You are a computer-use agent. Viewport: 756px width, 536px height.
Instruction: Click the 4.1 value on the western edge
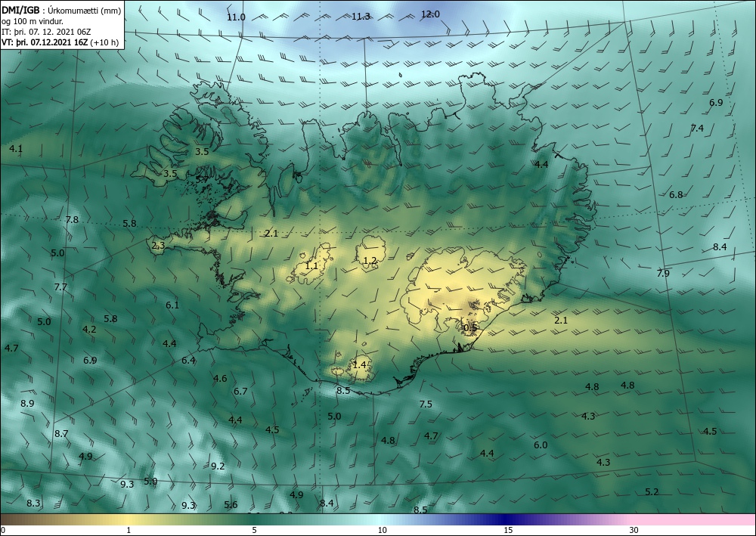click(x=16, y=149)
